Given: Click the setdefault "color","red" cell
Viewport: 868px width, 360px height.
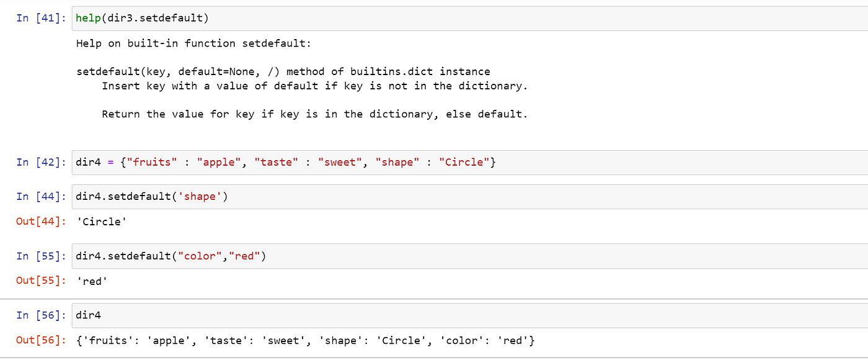Looking at the screenshot, I should click(x=470, y=256).
